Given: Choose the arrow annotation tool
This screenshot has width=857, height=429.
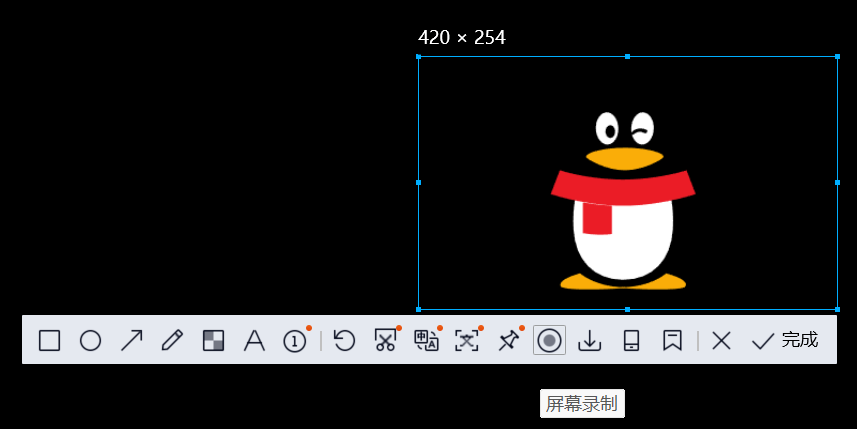Looking at the screenshot, I should [131, 340].
